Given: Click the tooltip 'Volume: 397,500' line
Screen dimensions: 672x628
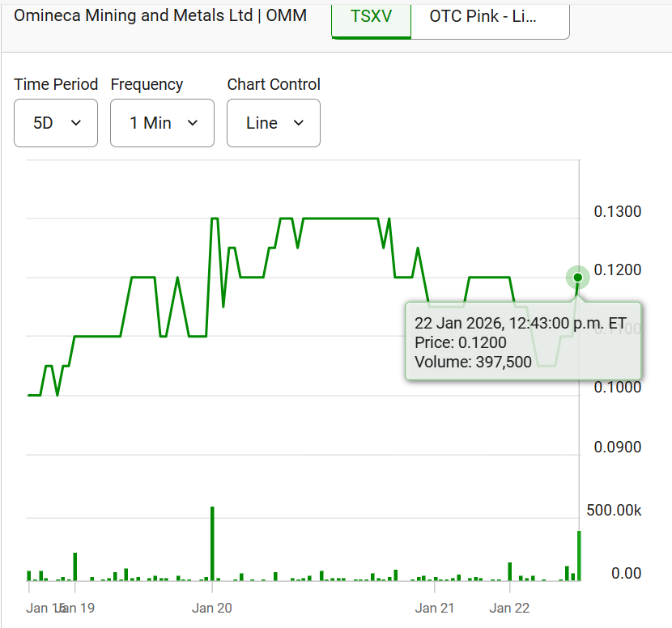Looking at the screenshot, I should click(x=473, y=362).
